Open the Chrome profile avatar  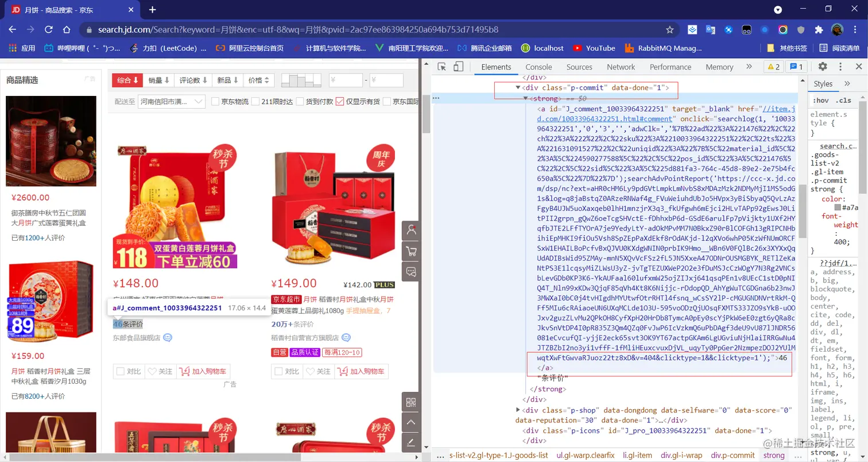click(837, 29)
